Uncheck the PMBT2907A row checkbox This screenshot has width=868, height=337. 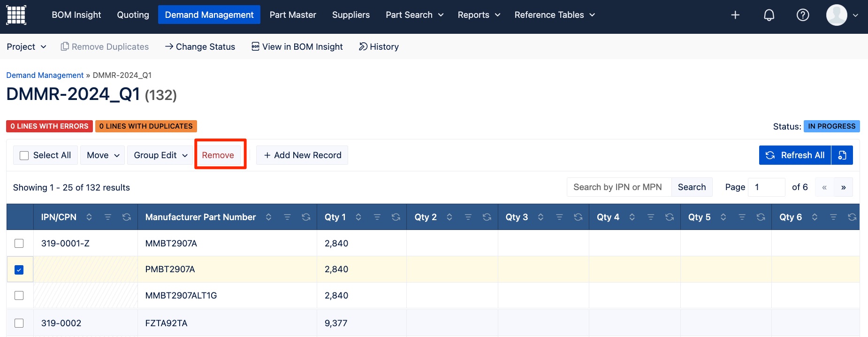pos(19,269)
